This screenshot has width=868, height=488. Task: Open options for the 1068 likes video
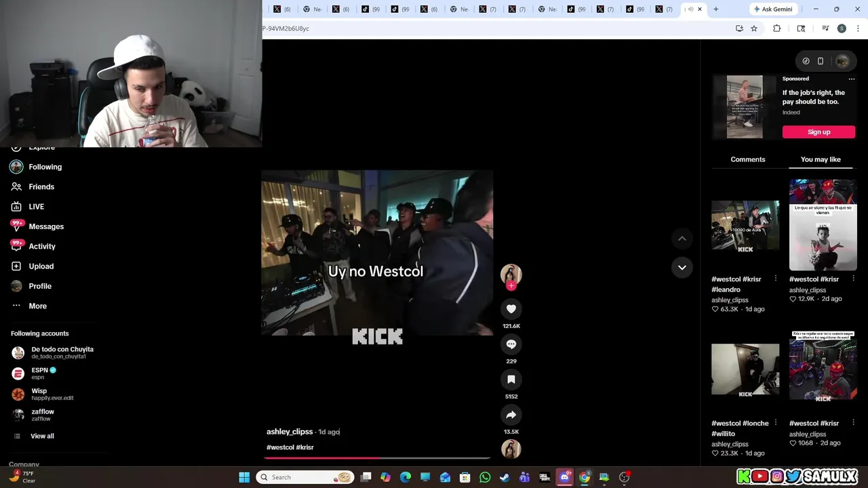pyautogui.click(x=853, y=423)
